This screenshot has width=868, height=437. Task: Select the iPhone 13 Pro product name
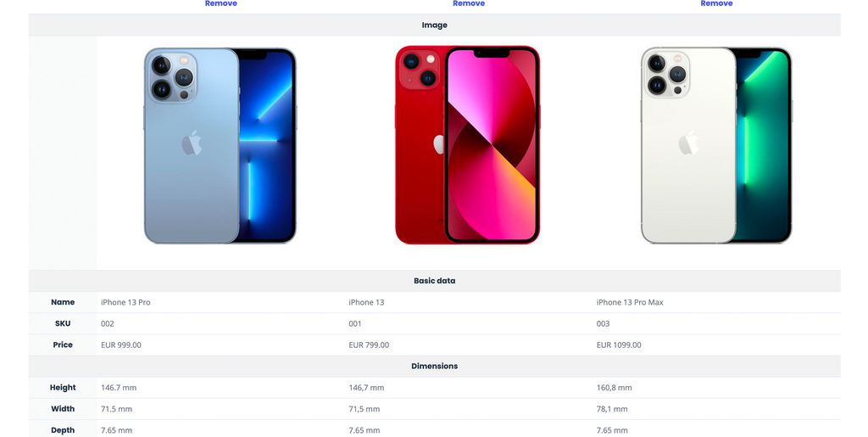pyautogui.click(x=125, y=302)
